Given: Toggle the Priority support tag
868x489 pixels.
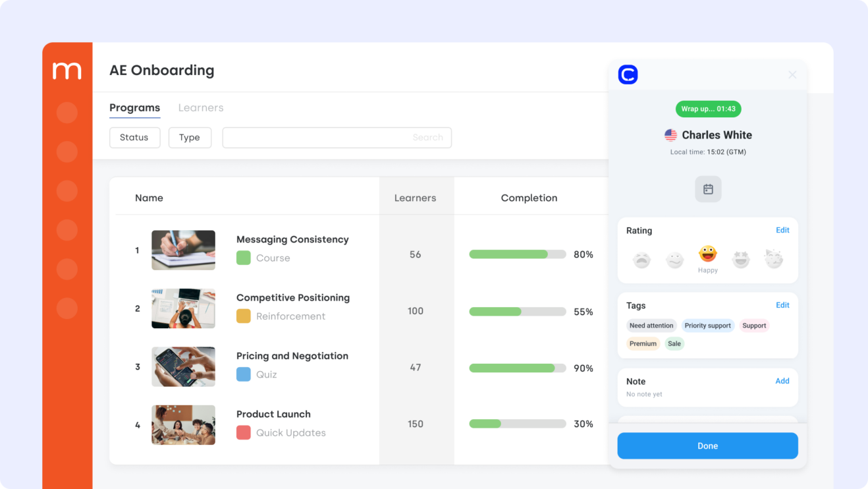Looking at the screenshot, I should pos(708,325).
